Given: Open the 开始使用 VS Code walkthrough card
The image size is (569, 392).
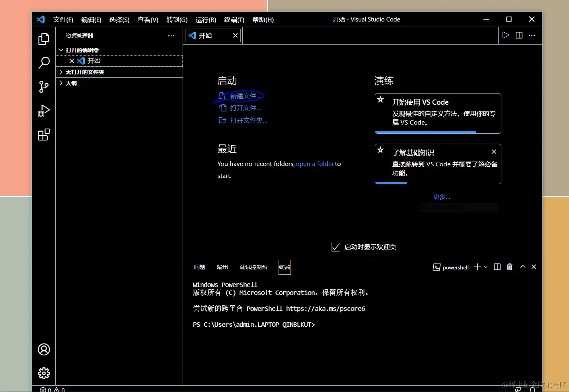Looking at the screenshot, I should click(x=438, y=113).
